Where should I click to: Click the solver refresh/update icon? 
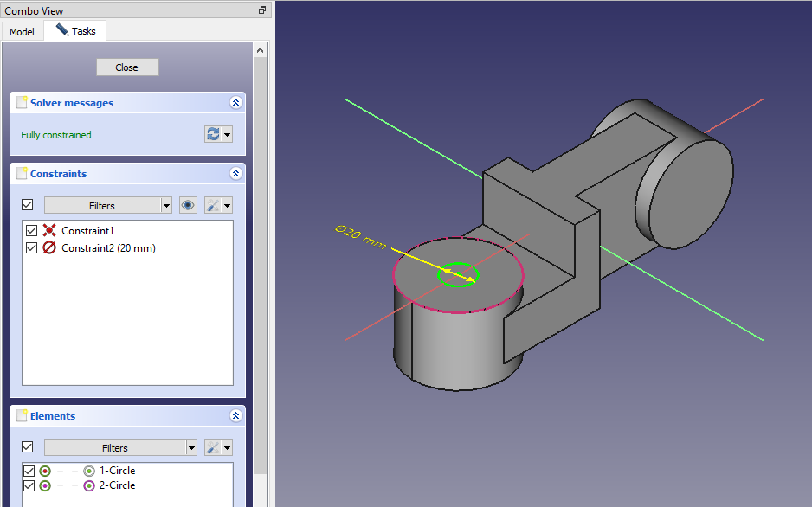click(x=213, y=134)
